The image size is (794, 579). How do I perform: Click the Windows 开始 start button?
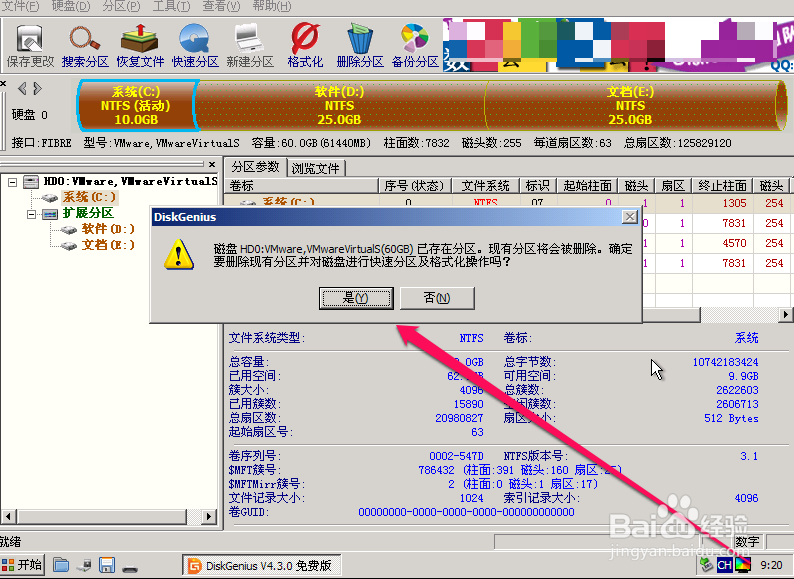pyautogui.click(x=22, y=564)
